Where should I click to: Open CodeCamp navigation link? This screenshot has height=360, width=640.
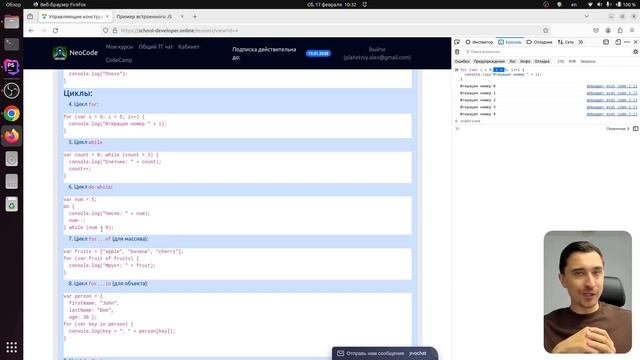click(119, 60)
